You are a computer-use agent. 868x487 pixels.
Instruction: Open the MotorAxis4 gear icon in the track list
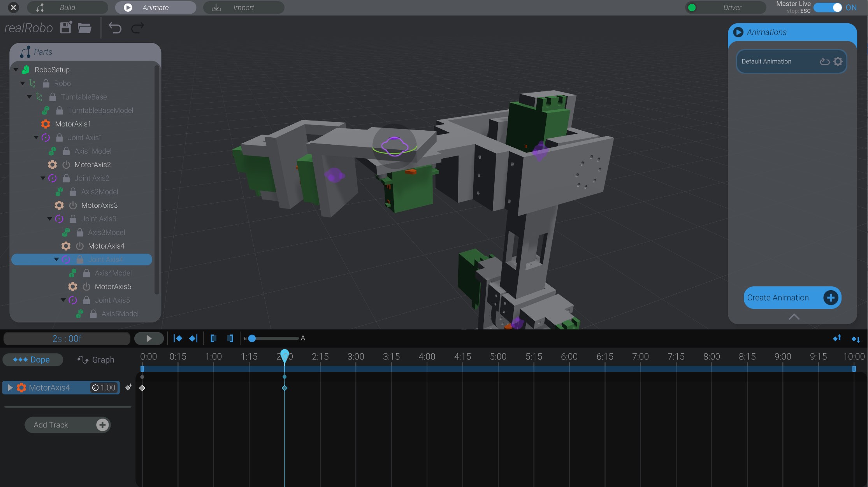point(21,387)
